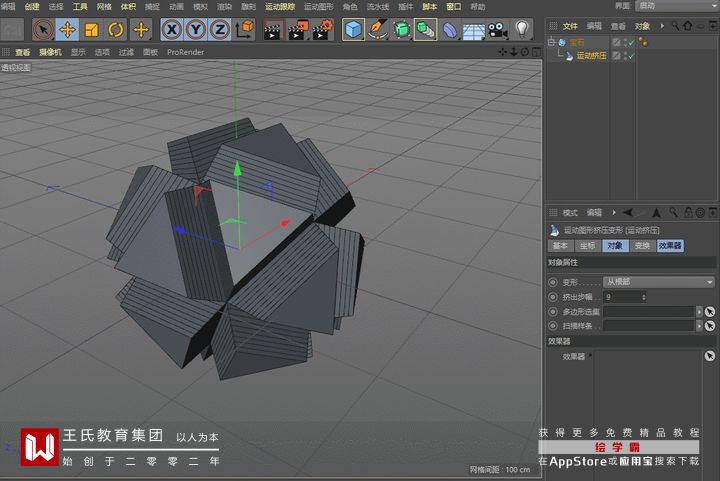Click Attribute Manager search magnifier
This screenshot has height=481, width=720.
[674, 213]
